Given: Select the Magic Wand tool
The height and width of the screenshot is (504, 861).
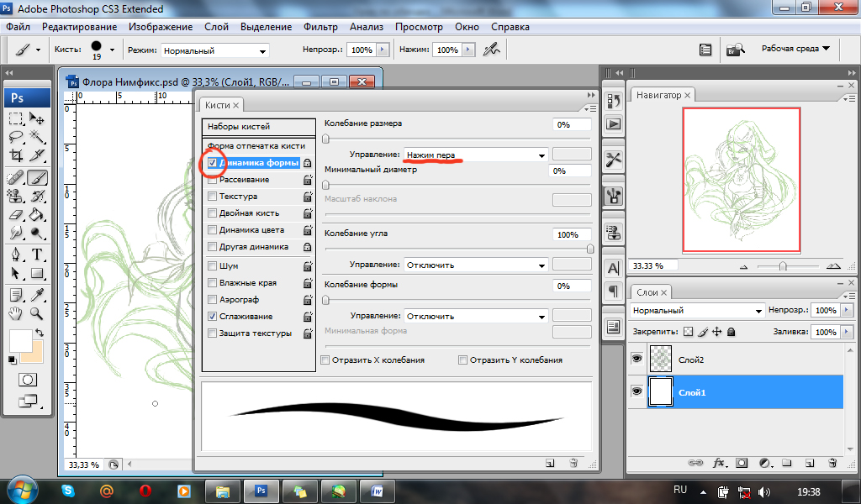Looking at the screenshot, I should [x=37, y=136].
